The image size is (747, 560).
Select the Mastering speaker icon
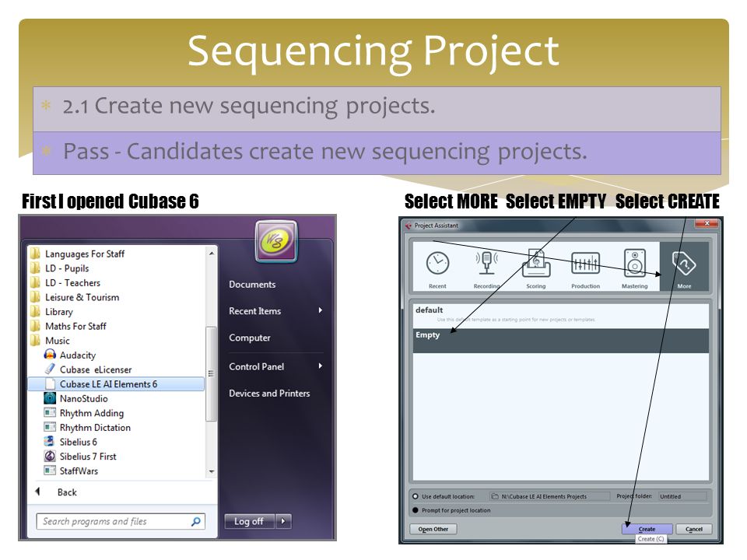tap(635, 263)
